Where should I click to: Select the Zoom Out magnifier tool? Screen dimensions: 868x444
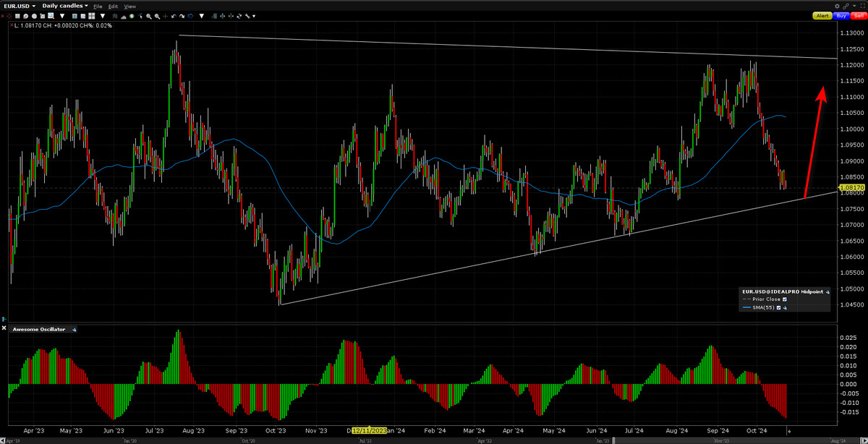157,15
